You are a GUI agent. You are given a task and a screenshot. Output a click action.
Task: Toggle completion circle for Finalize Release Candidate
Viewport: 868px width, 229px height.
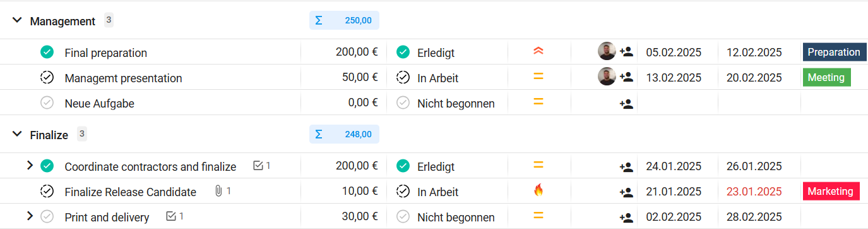coord(47,191)
